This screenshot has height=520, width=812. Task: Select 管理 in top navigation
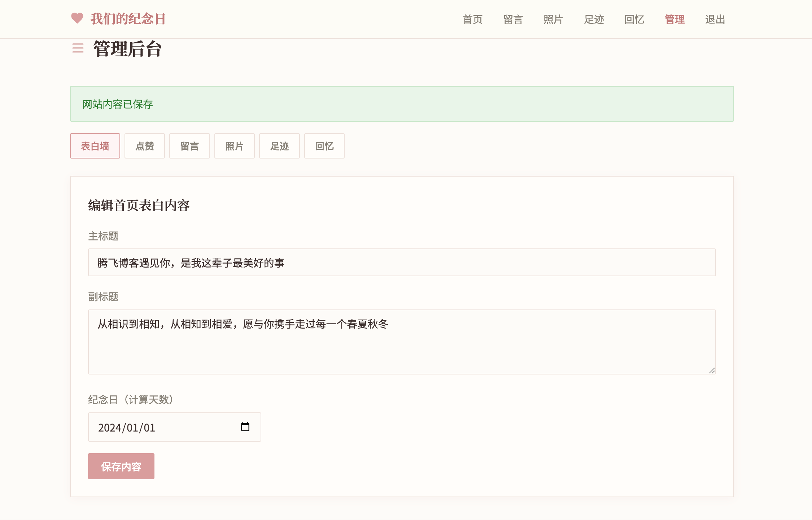coord(675,19)
